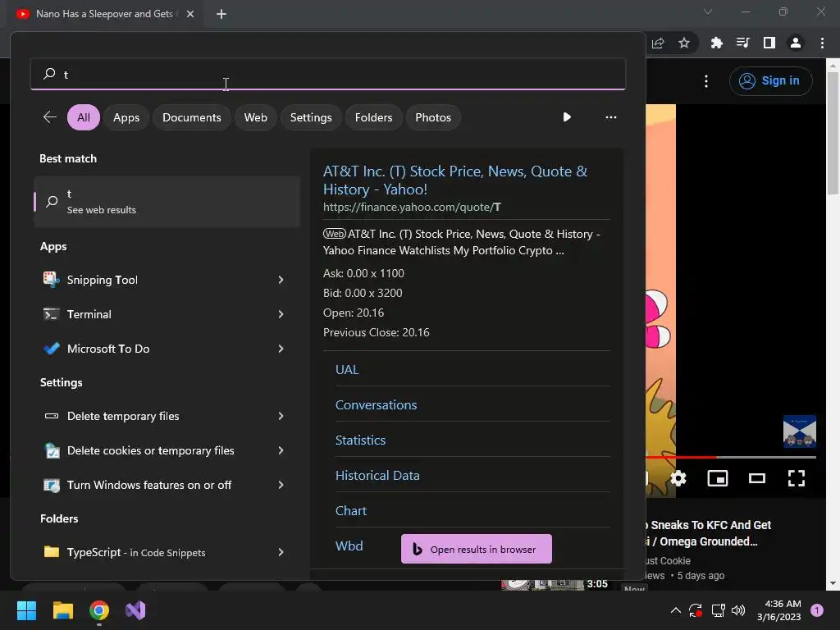Select the All filter tab
Image resolution: width=840 pixels, height=630 pixels.
84,117
